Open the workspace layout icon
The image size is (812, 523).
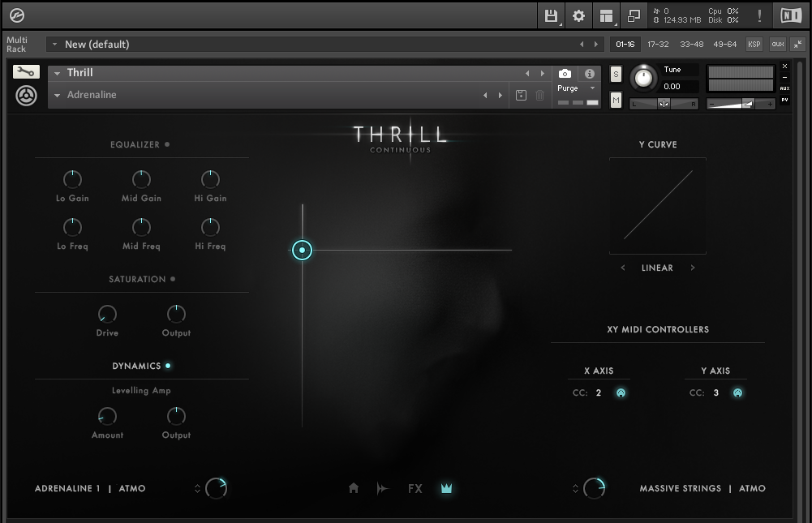(606, 16)
